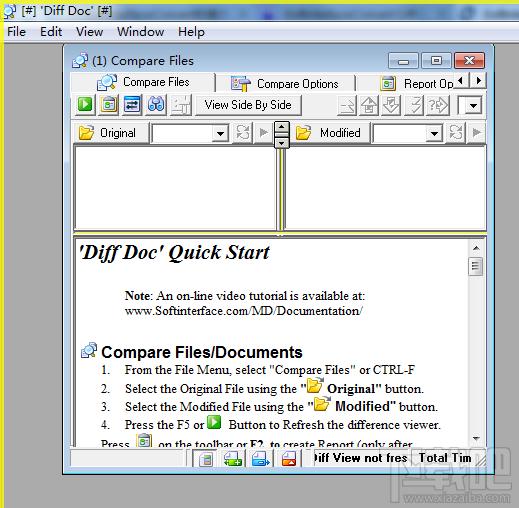This screenshot has width=519, height=508.
Task: Click the reload icon next to Modified dropdown
Action: [456, 133]
